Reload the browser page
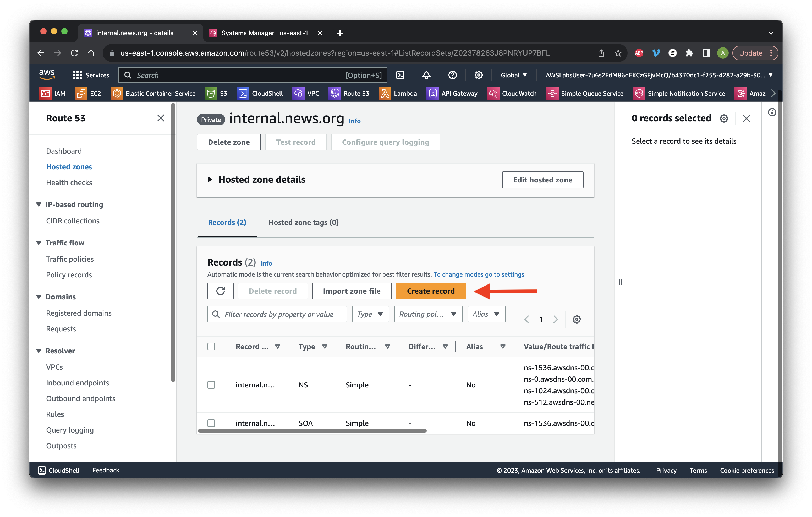This screenshot has height=517, width=812. (x=75, y=53)
